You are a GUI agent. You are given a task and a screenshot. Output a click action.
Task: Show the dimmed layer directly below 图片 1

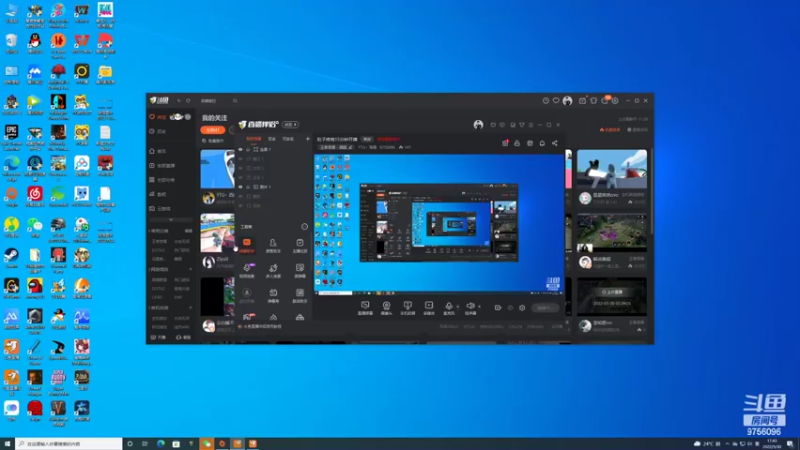coord(241,196)
